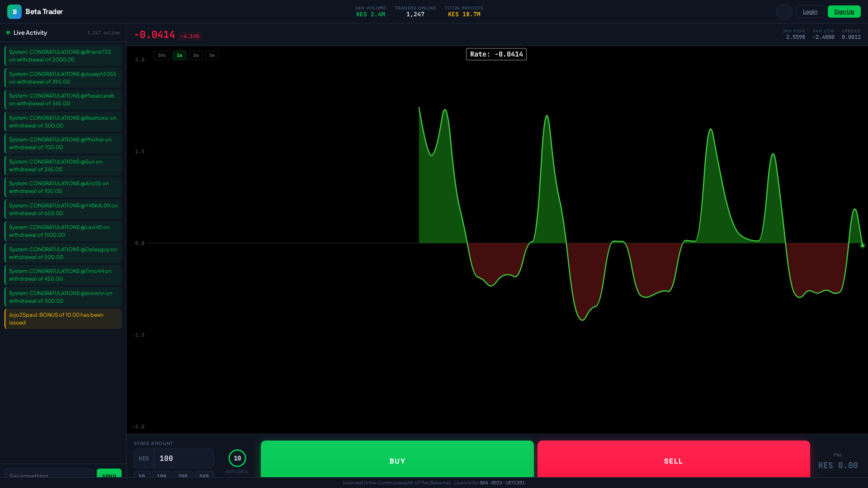The height and width of the screenshot is (488, 868).
Task: Open Jojo25paul BONUS of 10.00 message
Action: coord(63,319)
